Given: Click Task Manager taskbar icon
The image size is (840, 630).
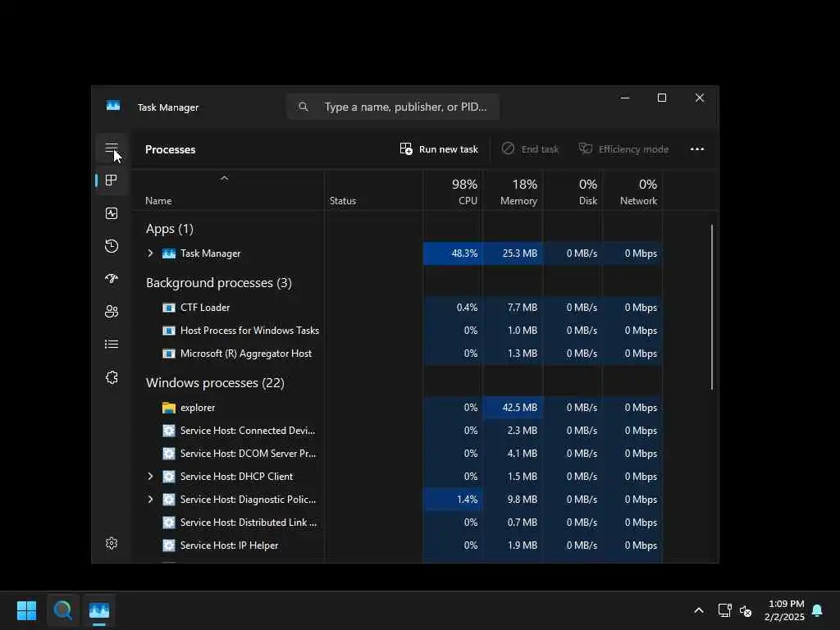Looking at the screenshot, I should [x=99, y=610].
